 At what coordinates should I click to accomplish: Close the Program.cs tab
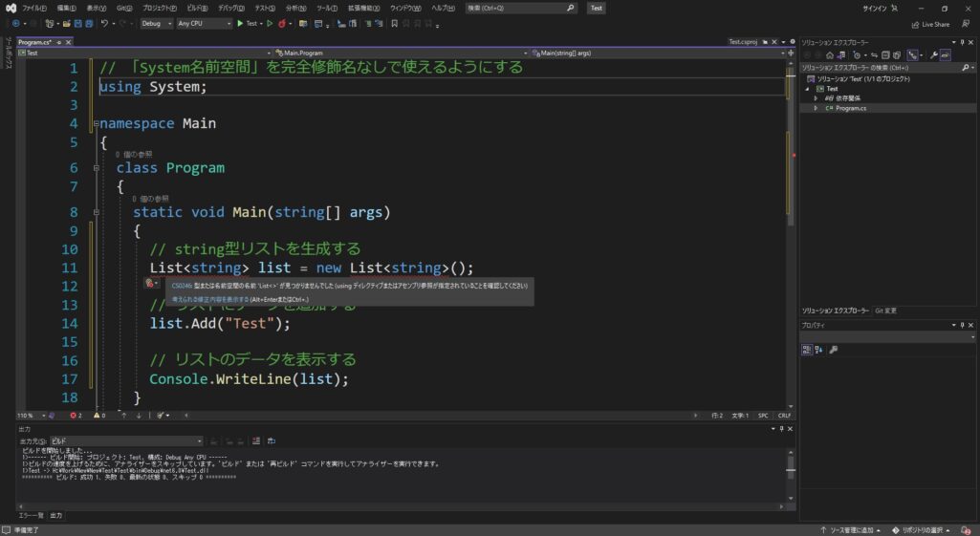(68, 42)
